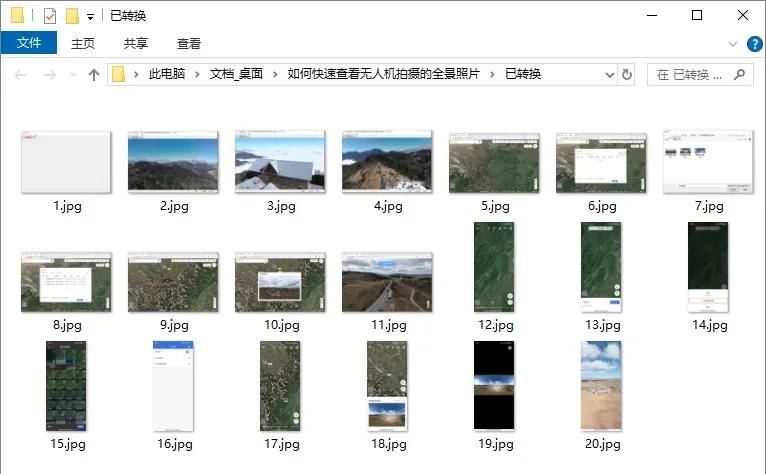Image resolution: width=766 pixels, height=474 pixels.
Task: Expand the ribbon with the chevron
Action: 732,44
